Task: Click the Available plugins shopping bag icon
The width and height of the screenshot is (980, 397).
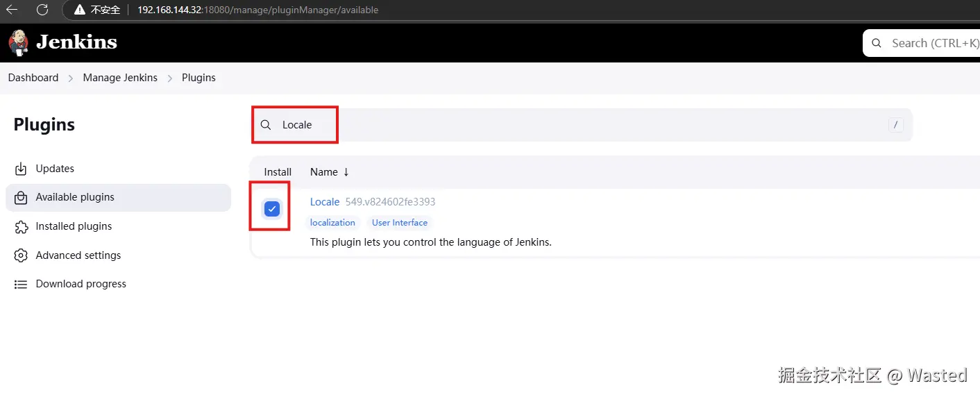Action: [x=21, y=197]
